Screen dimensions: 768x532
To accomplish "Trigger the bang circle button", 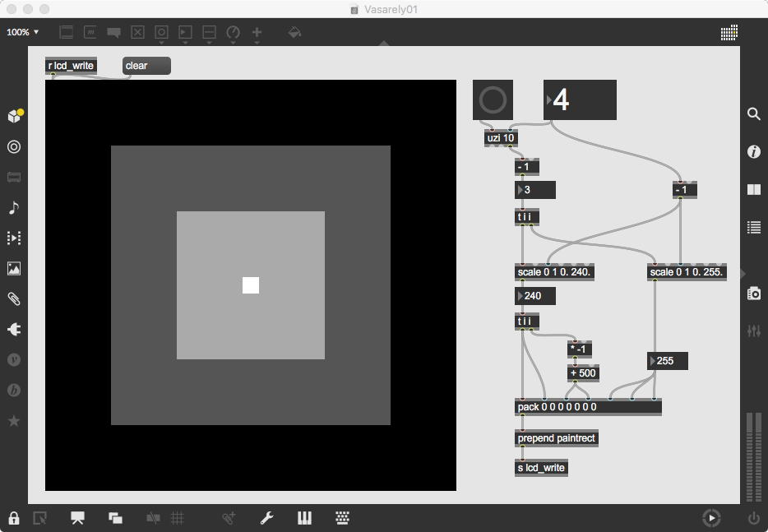I will [x=493, y=100].
